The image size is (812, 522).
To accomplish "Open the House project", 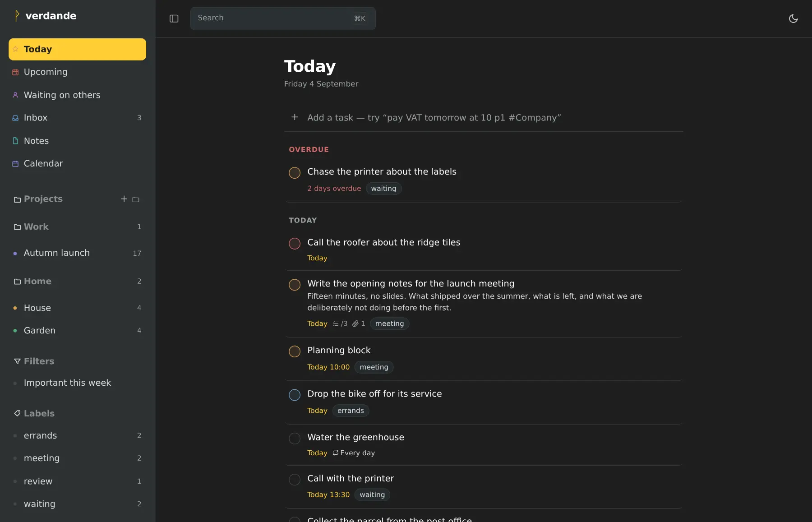I will point(77,308).
